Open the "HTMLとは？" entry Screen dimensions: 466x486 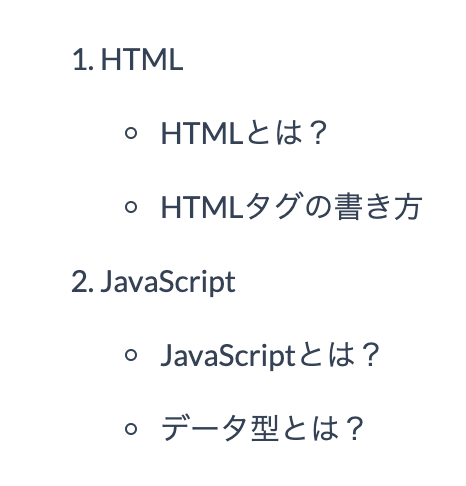coord(244,133)
